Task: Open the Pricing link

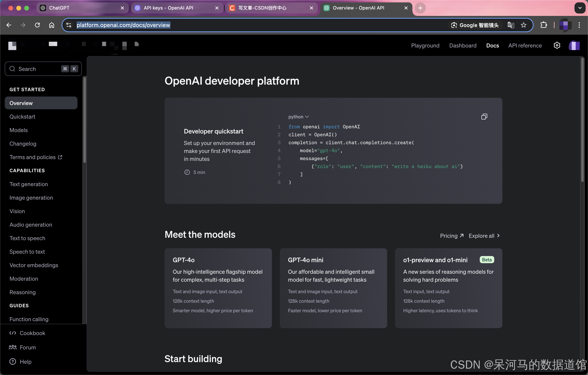Action: coord(452,236)
